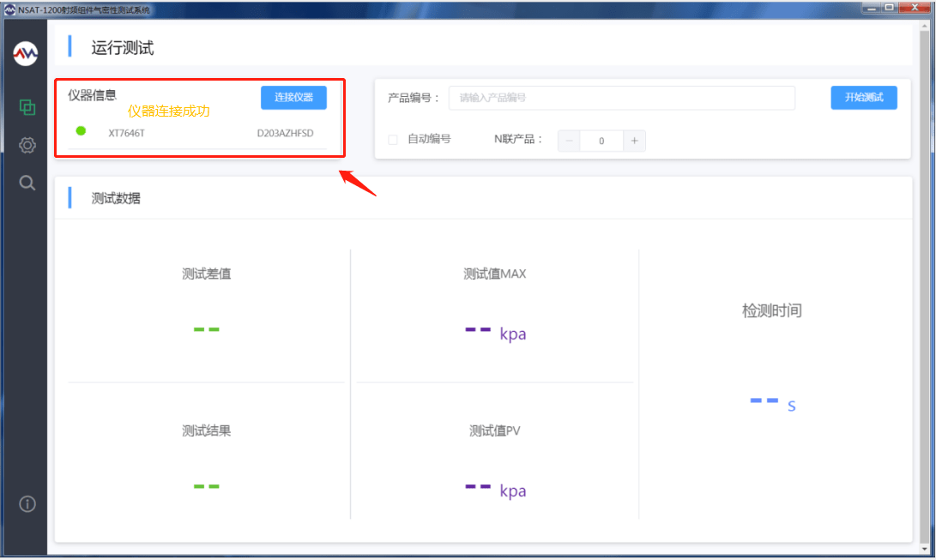Click the D203AZHFSD serial number text
This screenshot has height=560, width=936.
[285, 134]
